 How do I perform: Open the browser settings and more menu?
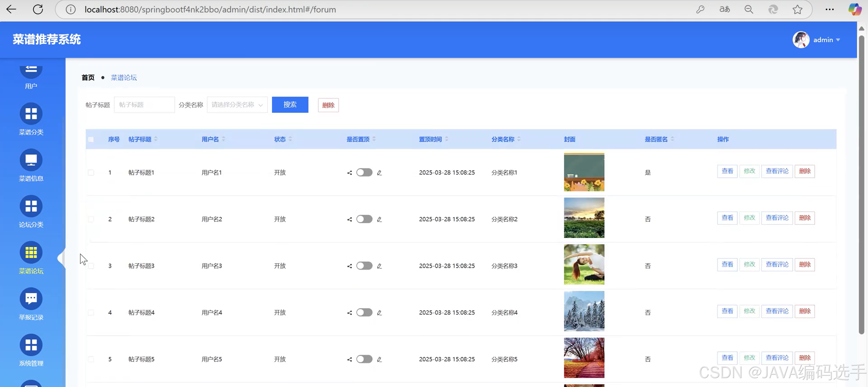[x=830, y=9]
